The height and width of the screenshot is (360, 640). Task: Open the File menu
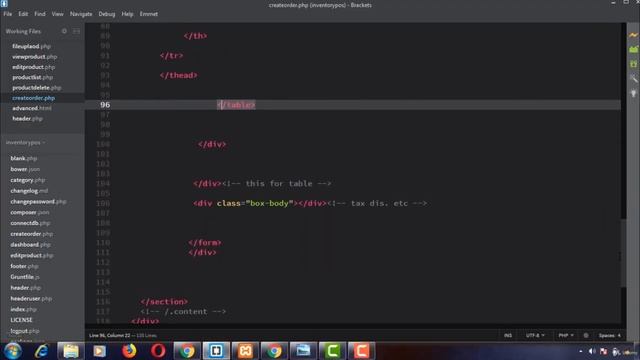click(8, 14)
